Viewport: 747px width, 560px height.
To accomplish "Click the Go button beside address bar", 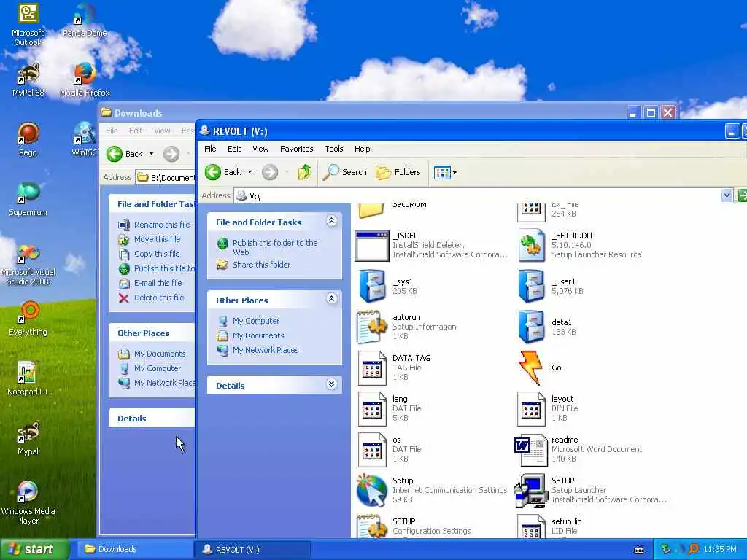I will 742,195.
